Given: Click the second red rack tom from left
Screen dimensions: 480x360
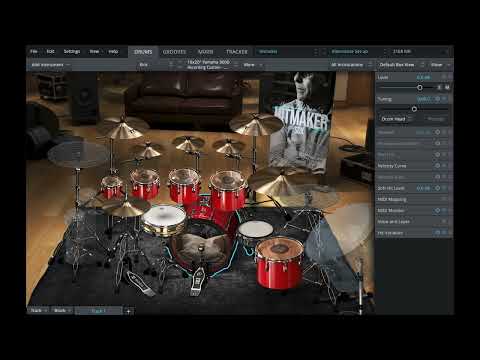Looking at the screenshot, I should point(145,184).
